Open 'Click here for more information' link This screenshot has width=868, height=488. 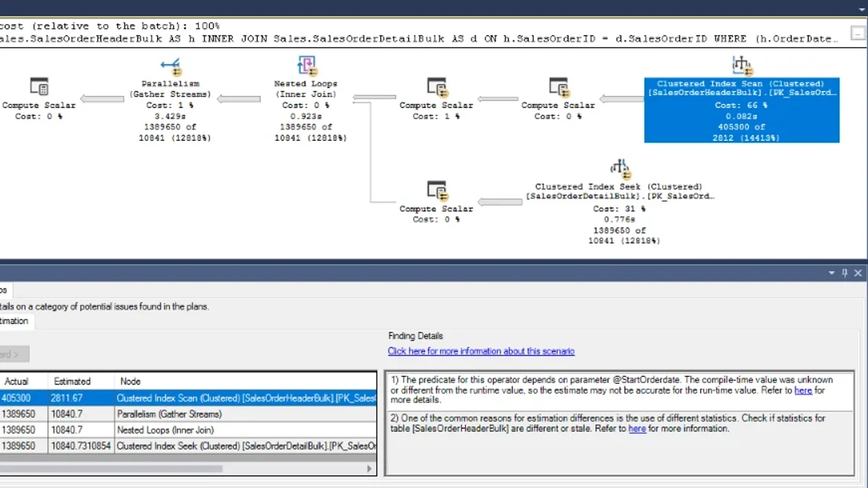coord(481,351)
